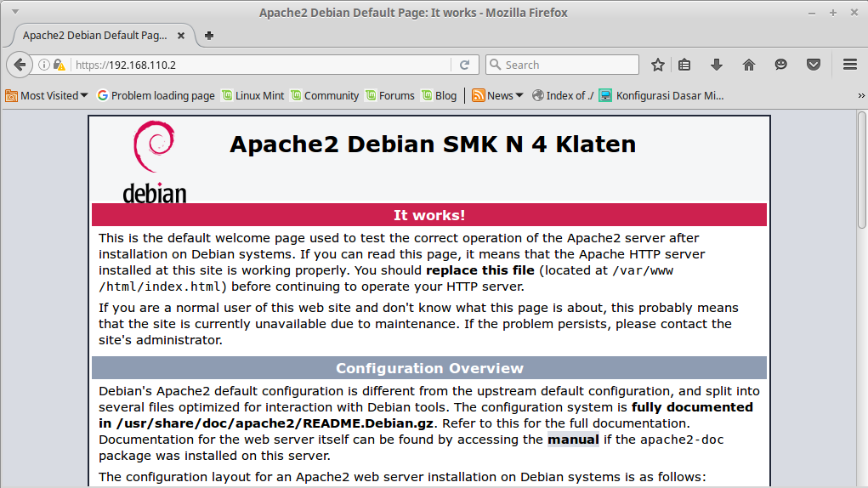
Task: Open the Index of ./ bookmark
Action: (563, 96)
